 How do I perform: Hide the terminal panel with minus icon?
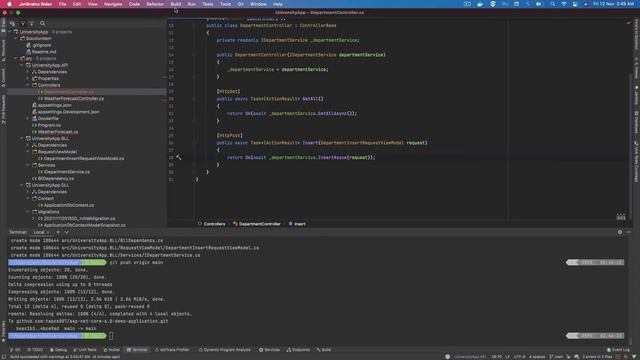629,232
